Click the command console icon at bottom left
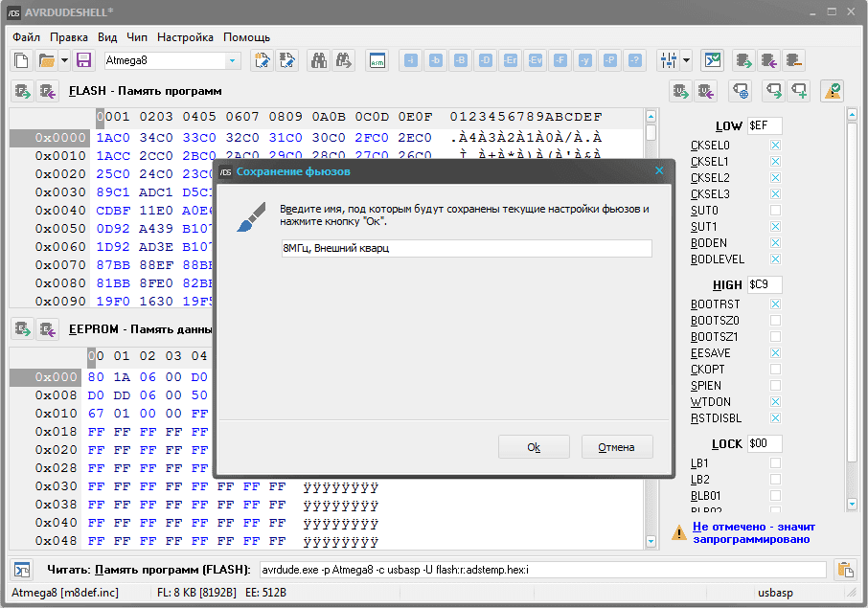Screen dimensions: 868x608 click(x=22, y=570)
